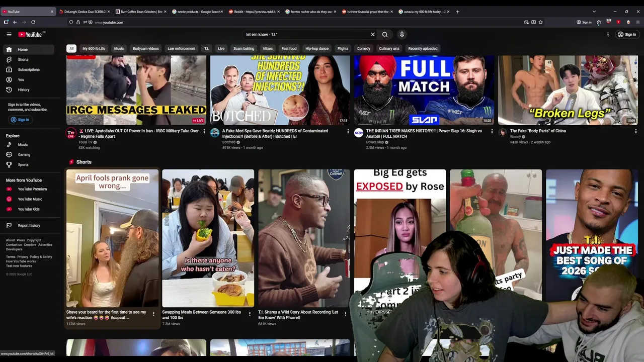Open more options for Power Slap video
Screen dimensions: 644x362
492,131
